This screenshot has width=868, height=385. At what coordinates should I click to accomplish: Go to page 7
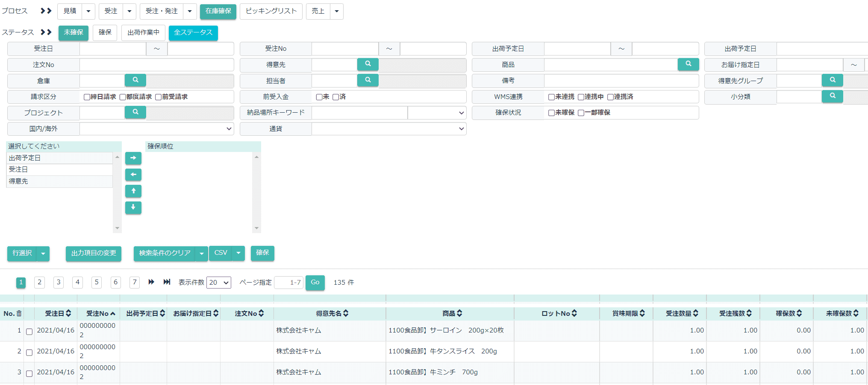(135, 282)
